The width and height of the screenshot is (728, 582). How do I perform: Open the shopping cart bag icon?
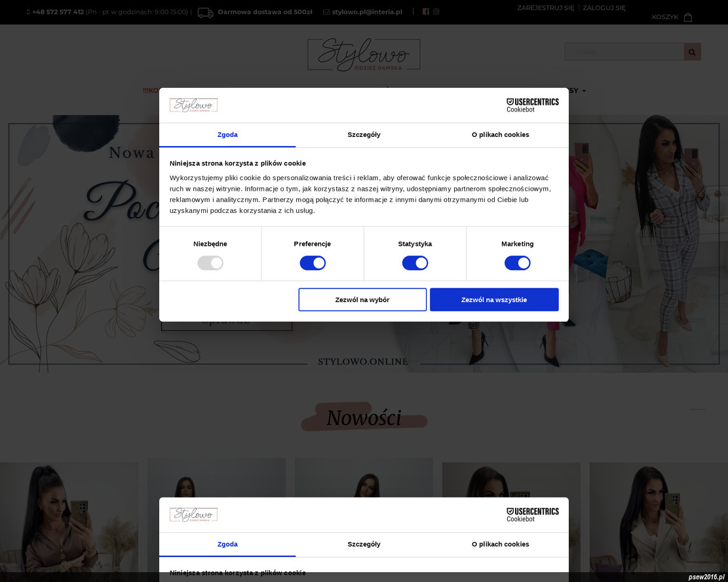click(688, 17)
